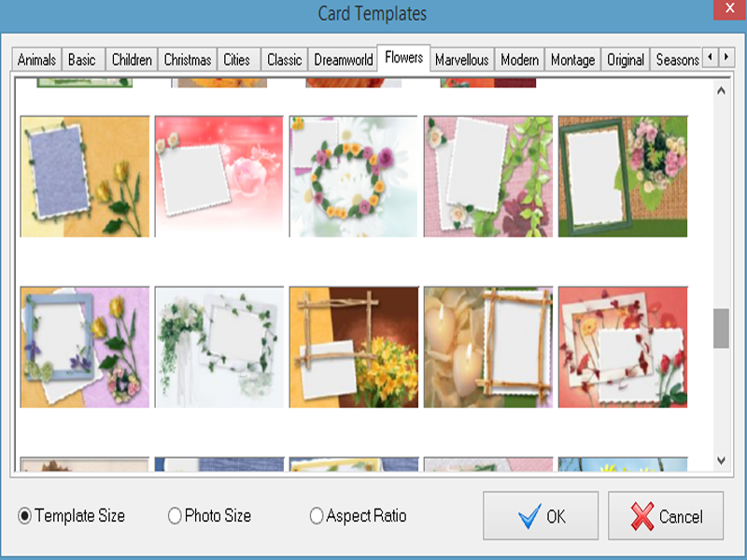Close the Card Templates dialog
Screen dimensions: 747x560
coord(730,9)
